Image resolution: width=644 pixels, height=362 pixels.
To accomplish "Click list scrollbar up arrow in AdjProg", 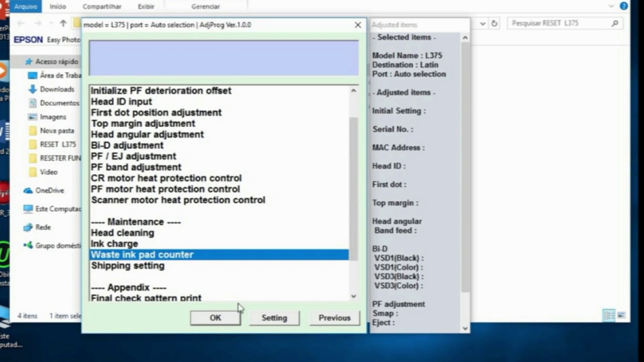I will 353,91.
